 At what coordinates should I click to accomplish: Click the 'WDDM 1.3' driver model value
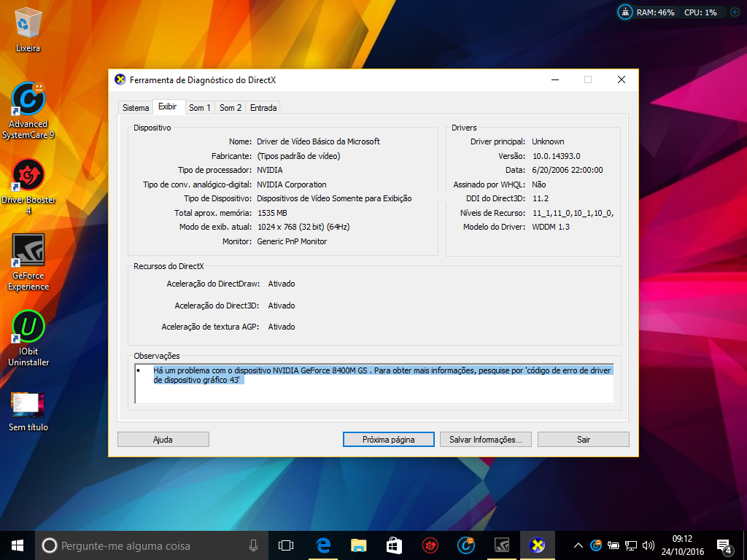pyautogui.click(x=551, y=227)
